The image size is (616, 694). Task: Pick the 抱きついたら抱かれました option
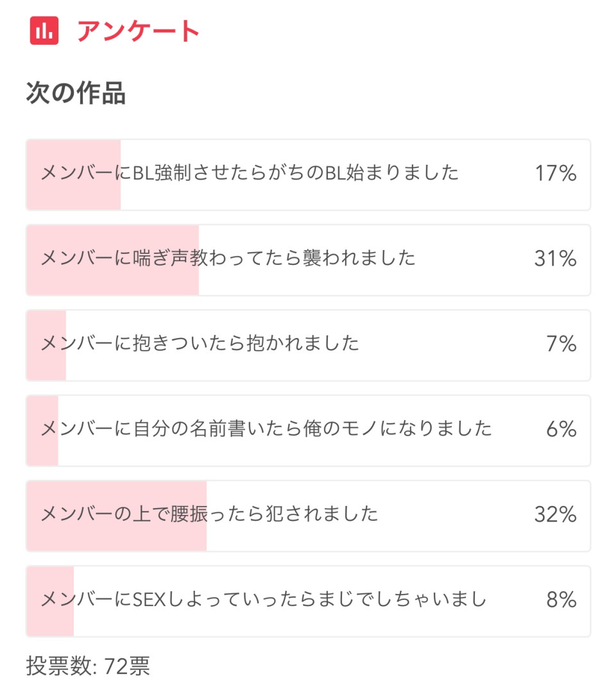(x=200, y=344)
